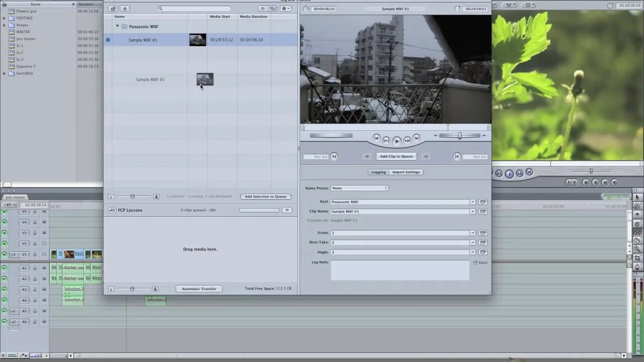Click the Automatic Transfer button

[x=199, y=289]
